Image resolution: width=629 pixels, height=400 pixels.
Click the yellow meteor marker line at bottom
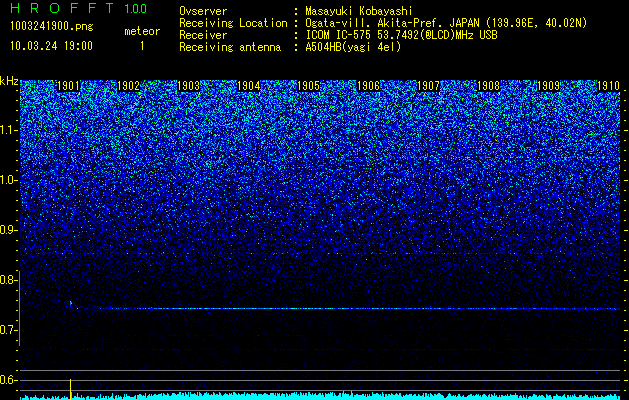pyautogui.click(x=71, y=388)
